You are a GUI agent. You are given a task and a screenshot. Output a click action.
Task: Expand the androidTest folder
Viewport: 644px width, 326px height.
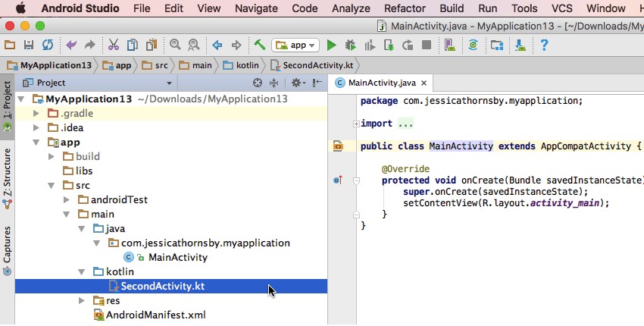[67, 200]
